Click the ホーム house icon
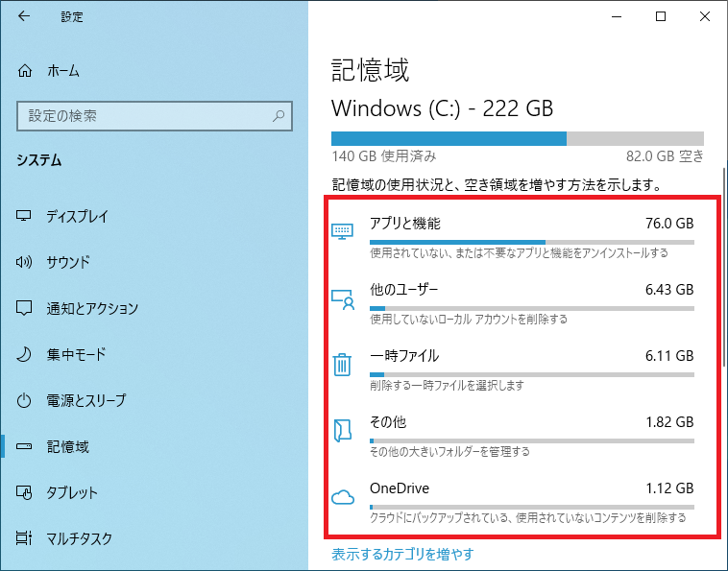This screenshot has height=571, width=728. coord(25,71)
